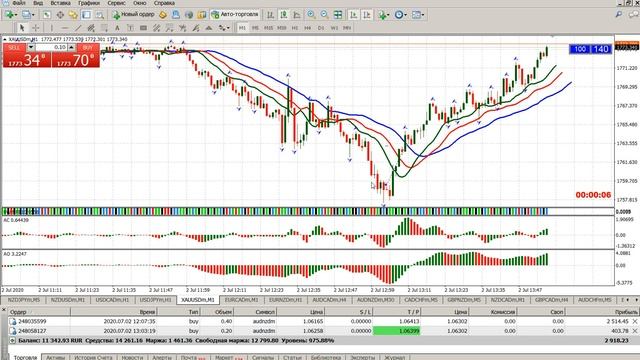Close order 248058127 with its X
The width and height of the screenshot is (640, 360).
pos(635,331)
